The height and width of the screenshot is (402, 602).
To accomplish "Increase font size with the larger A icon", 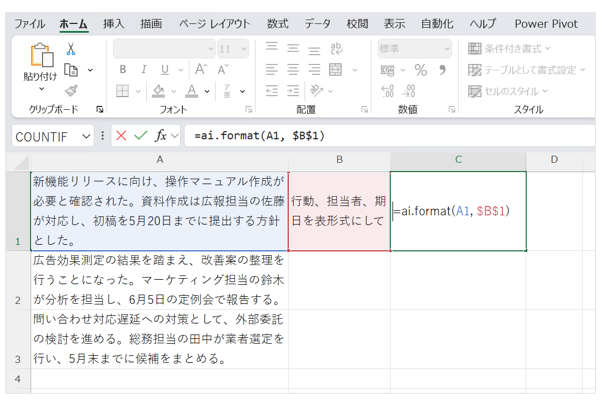I will pos(200,69).
